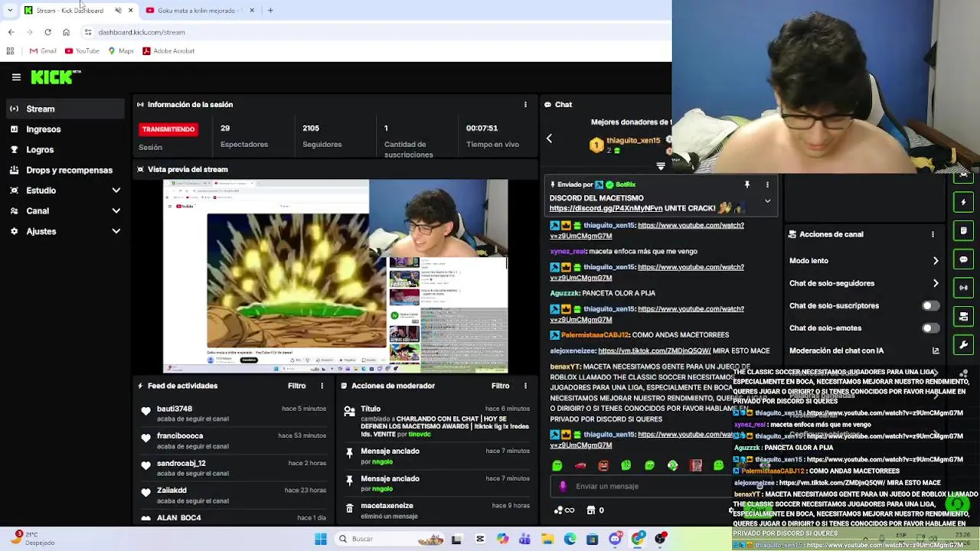Open options menu of Información de la sesión

tap(525, 104)
